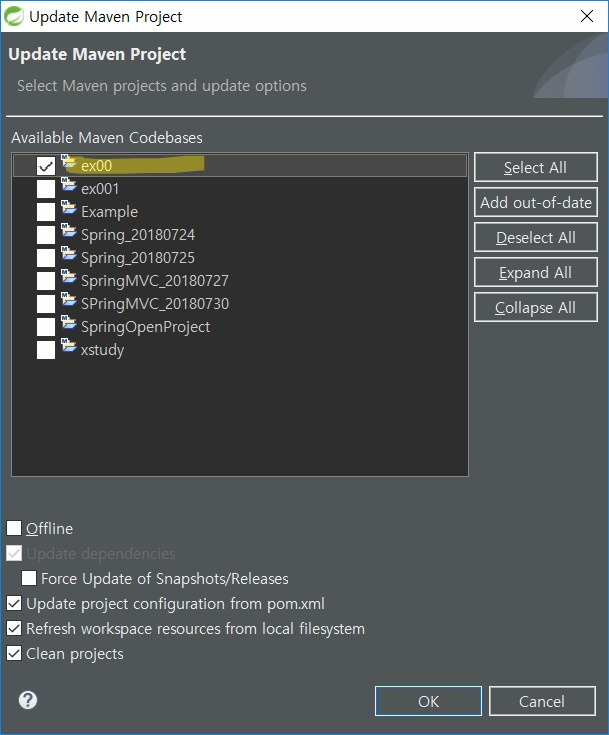Image resolution: width=609 pixels, height=735 pixels.
Task: Tick the Spring_20180724 checkbox
Action: point(46,235)
